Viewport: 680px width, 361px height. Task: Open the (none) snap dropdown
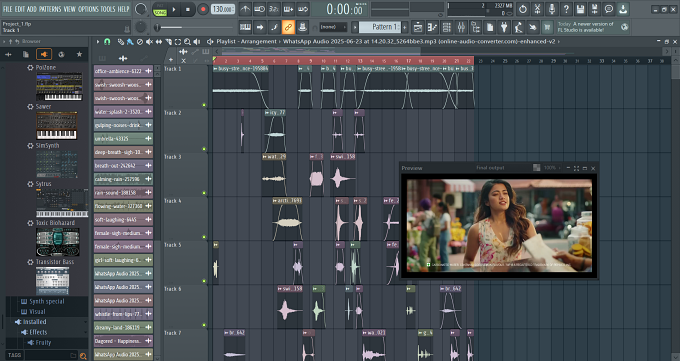pyautogui.click(x=333, y=27)
